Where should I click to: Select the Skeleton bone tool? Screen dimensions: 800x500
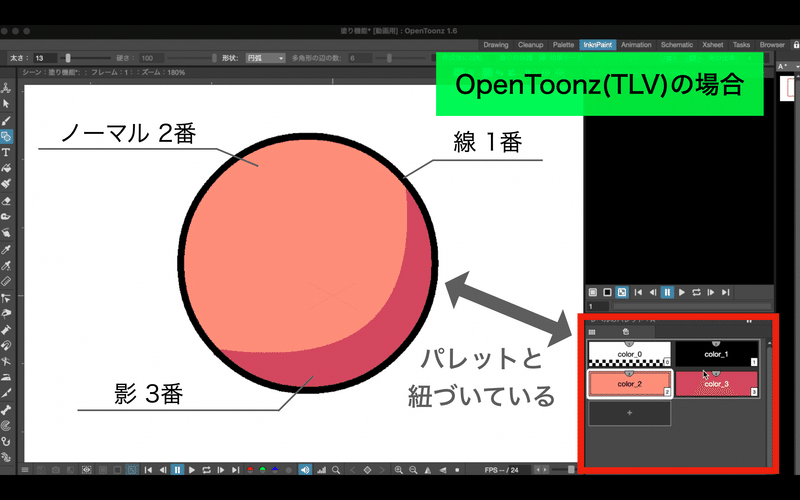(6, 410)
